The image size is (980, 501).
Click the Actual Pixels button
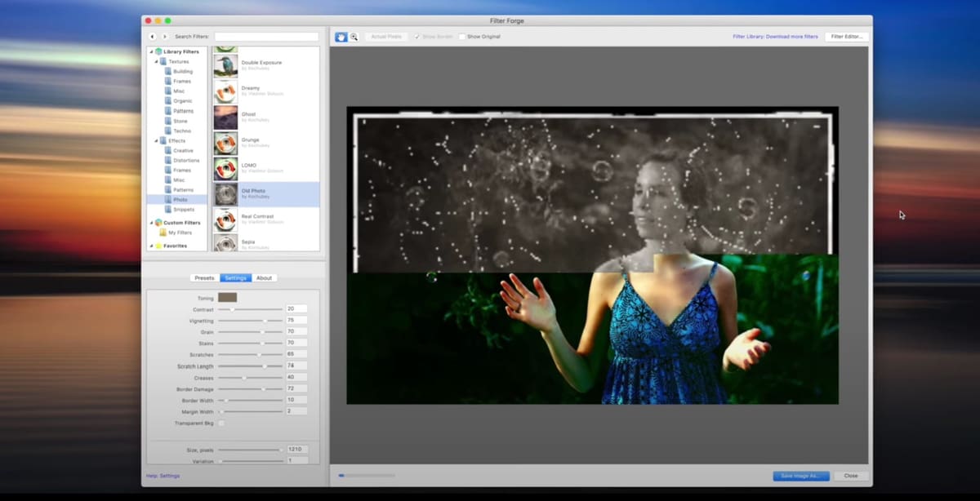[385, 37]
